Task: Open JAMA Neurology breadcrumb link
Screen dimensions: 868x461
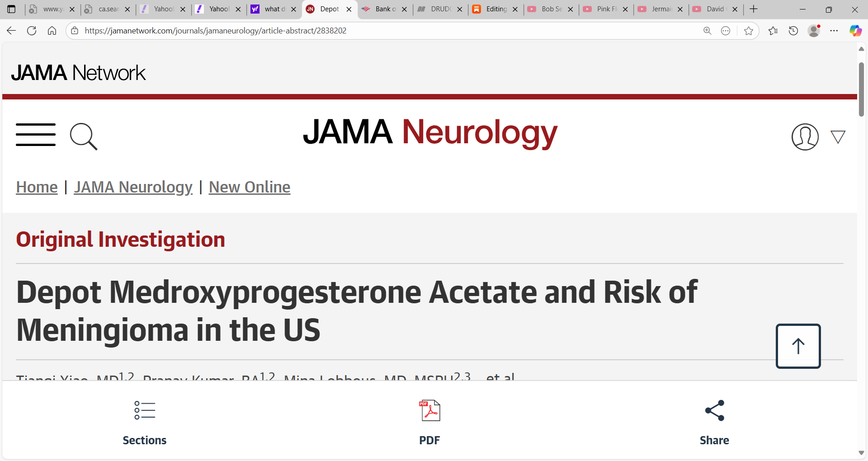Action: 133,187
